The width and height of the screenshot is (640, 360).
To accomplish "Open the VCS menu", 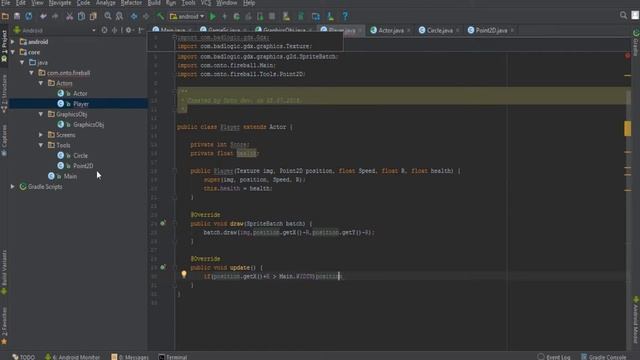I will click(x=206, y=3).
